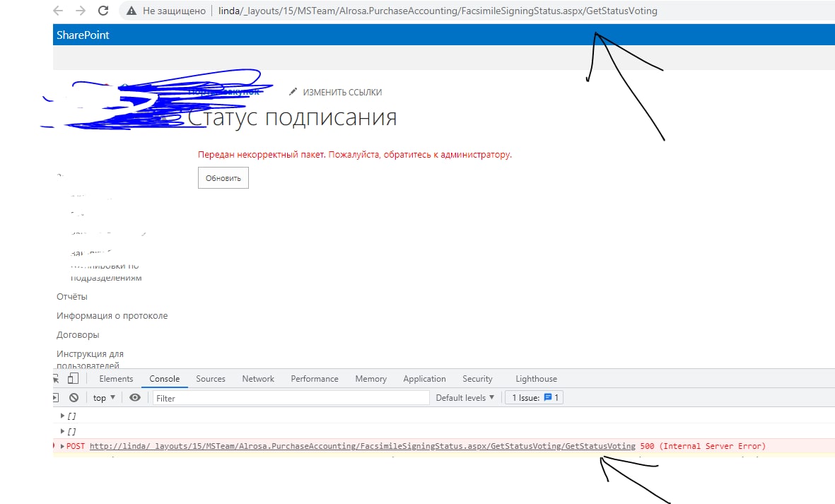Screen dimensions: 835x504
Task: Click the not-secure warning triangle icon
Action: (132, 11)
